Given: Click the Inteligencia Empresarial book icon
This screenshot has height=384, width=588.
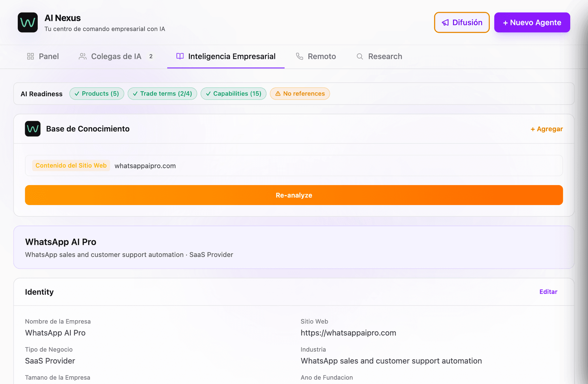Looking at the screenshot, I should pos(180,56).
